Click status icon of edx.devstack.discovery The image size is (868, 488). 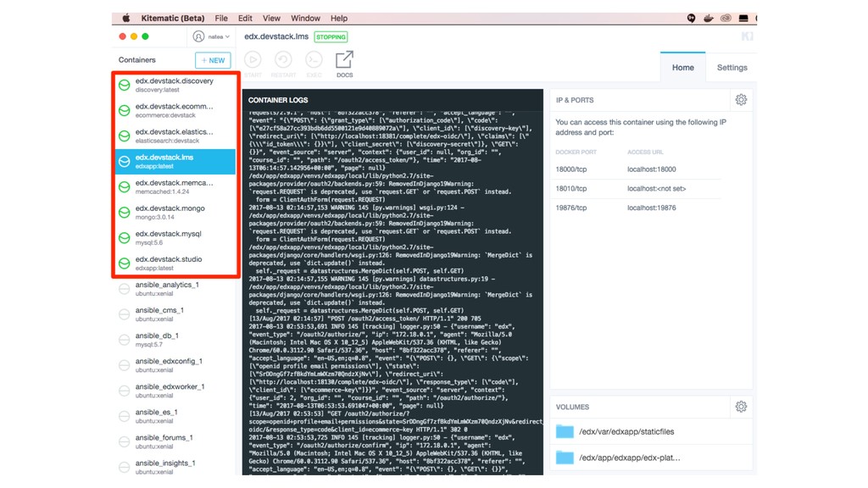[125, 85]
